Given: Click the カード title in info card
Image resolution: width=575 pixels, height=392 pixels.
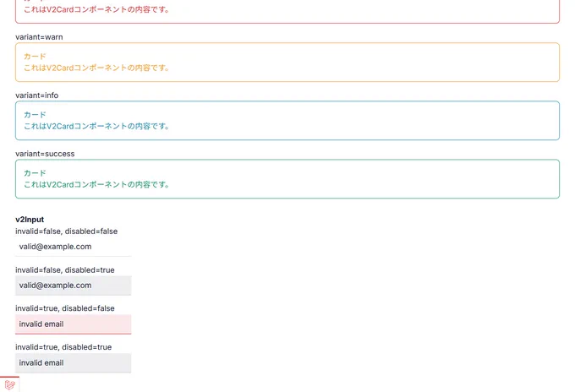Looking at the screenshot, I should pos(35,115).
